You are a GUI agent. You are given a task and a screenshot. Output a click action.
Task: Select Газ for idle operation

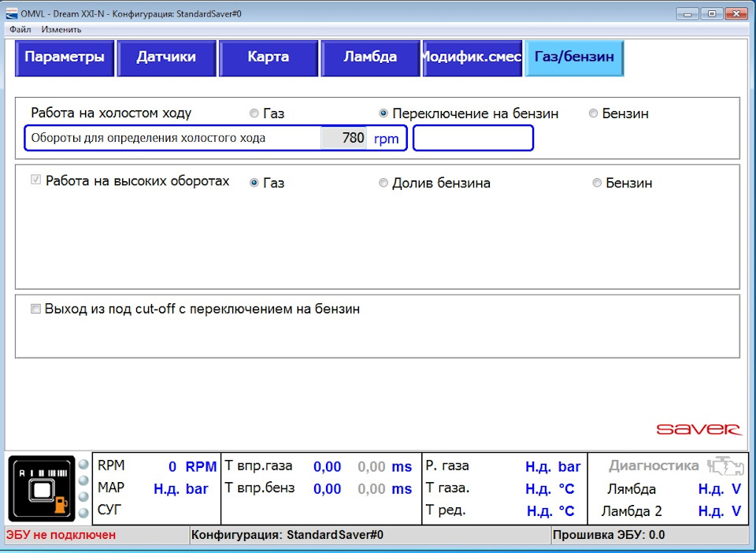pyautogui.click(x=254, y=113)
